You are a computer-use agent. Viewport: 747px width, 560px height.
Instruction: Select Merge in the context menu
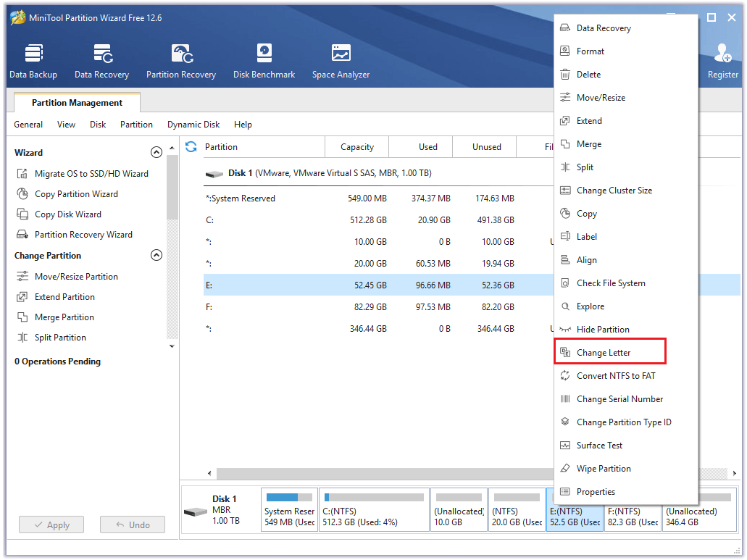[x=626, y=144]
